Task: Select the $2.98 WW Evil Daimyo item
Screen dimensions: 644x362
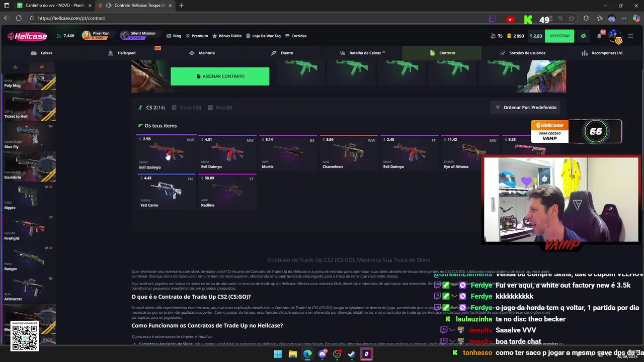Action: coord(167,153)
